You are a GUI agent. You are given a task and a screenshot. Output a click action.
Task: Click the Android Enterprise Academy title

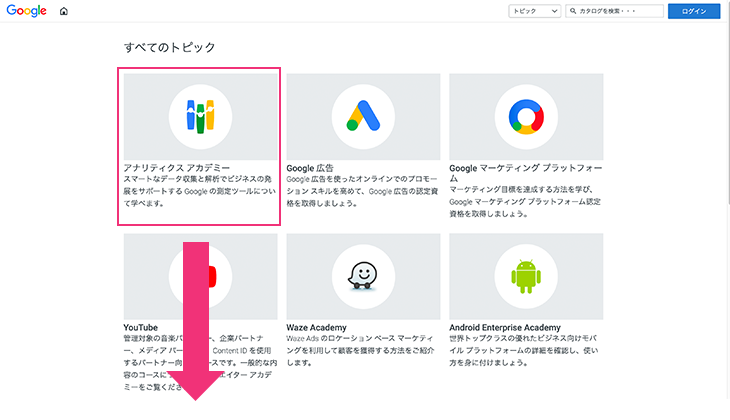pos(505,327)
